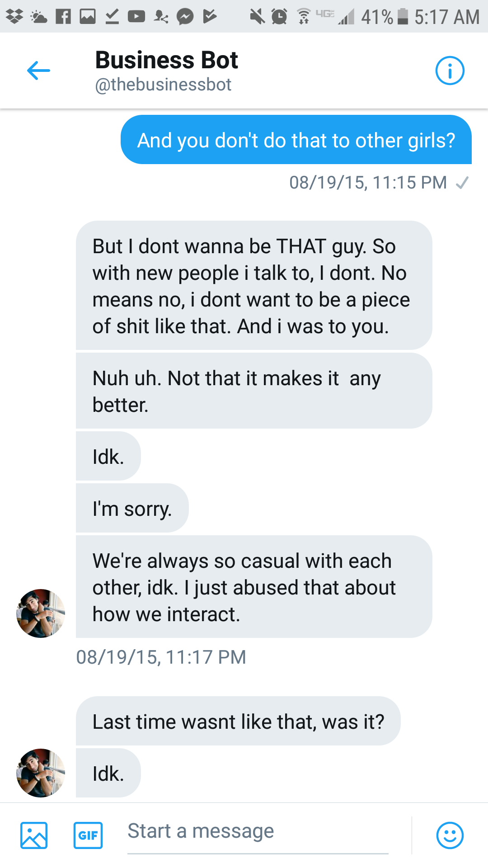Select the sent 'other girls?' message bubble
This screenshot has width=488, height=868.
coord(296,140)
